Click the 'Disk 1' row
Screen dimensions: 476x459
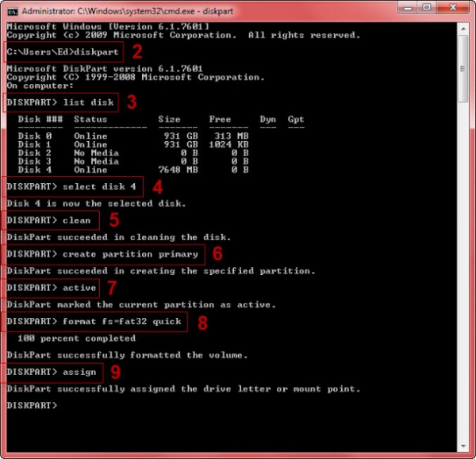click(133, 144)
